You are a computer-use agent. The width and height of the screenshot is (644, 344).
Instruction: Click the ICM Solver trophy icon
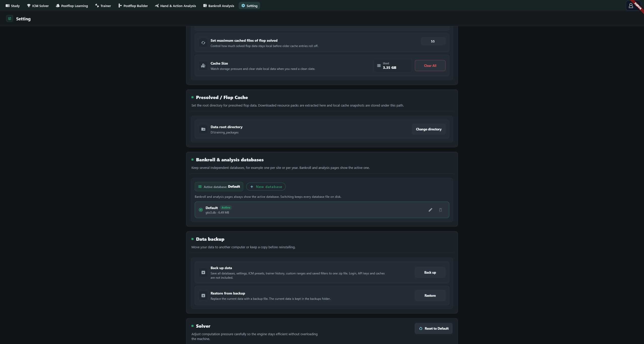coord(29,6)
